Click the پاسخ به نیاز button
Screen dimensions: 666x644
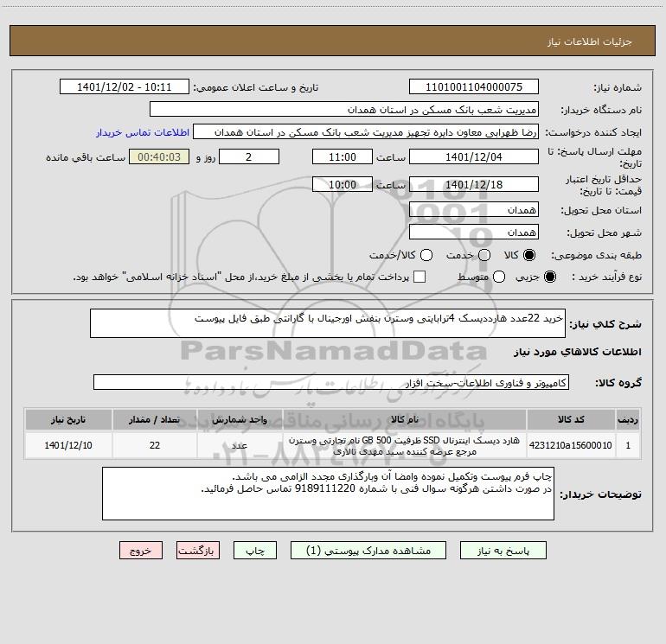(503, 551)
